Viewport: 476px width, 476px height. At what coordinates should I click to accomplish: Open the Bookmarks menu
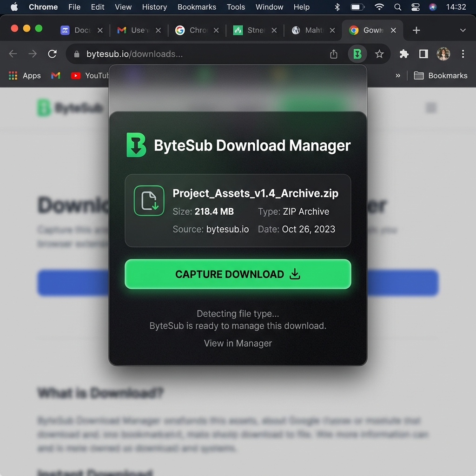coord(197,7)
